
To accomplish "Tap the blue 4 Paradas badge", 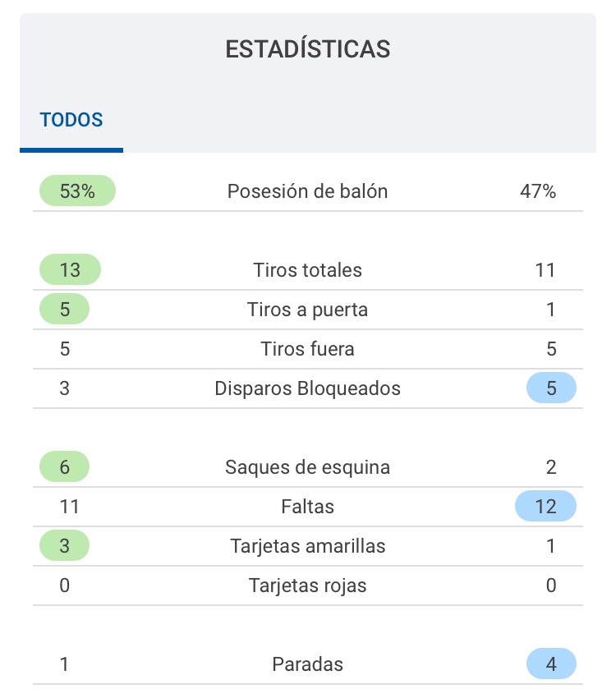I will pos(551,664).
